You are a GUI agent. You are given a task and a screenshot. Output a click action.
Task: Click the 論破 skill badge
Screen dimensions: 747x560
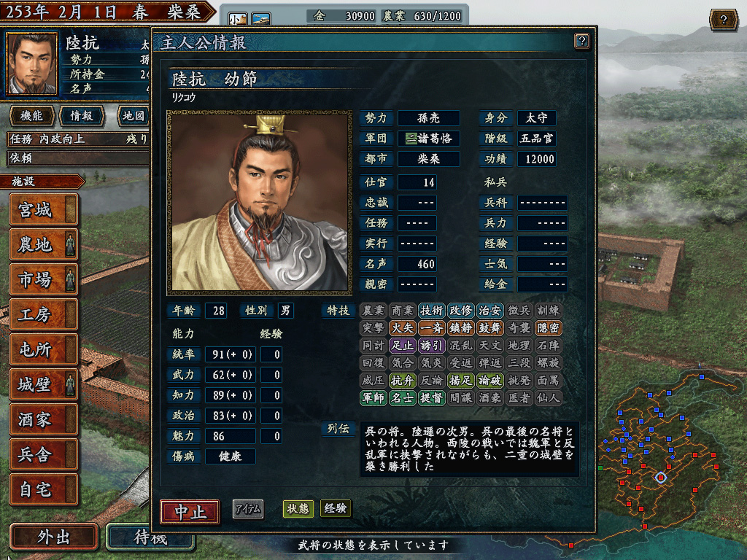(489, 381)
